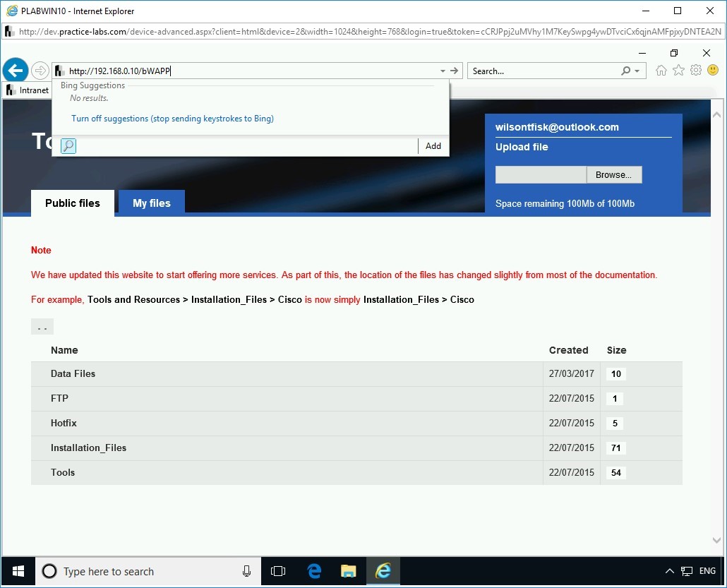Click the Go arrow next to address bar

click(x=455, y=71)
